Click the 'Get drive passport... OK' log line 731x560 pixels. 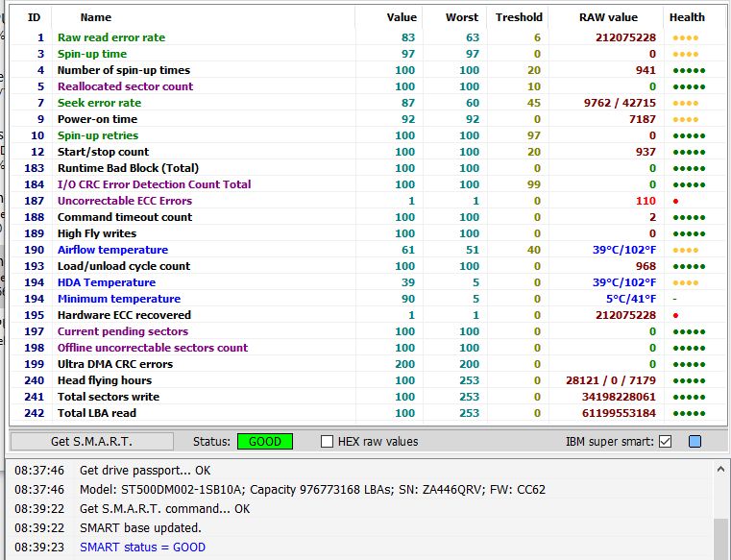(145, 470)
